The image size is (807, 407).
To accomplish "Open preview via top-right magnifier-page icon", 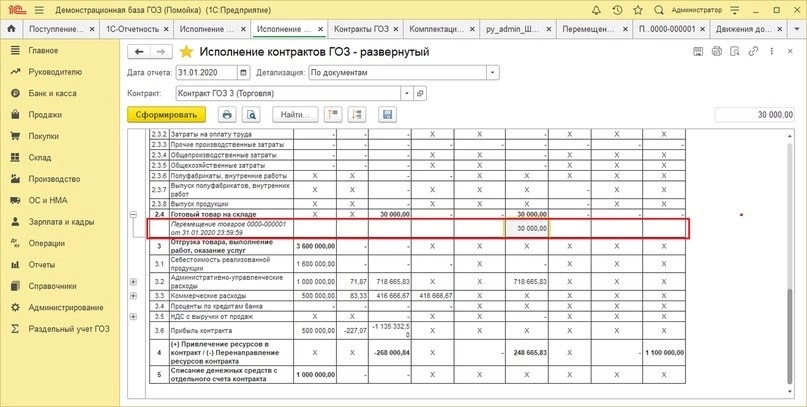I will point(735,51).
